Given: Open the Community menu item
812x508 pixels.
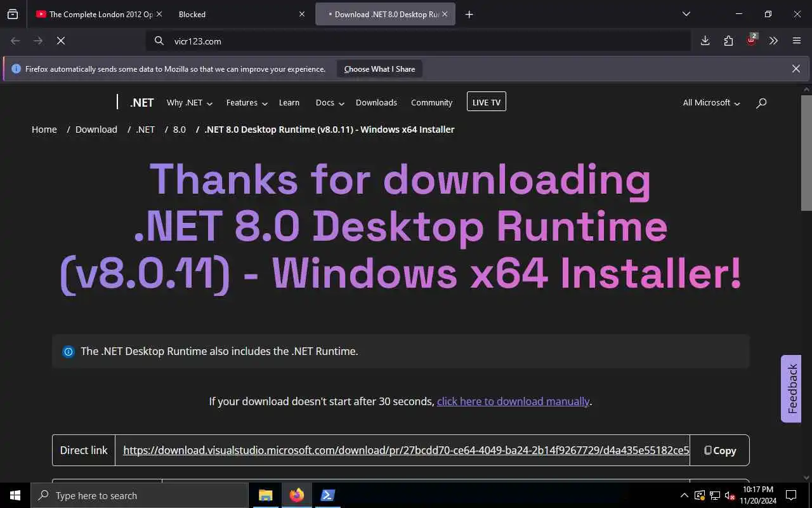Looking at the screenshot, I should point(431,102).
